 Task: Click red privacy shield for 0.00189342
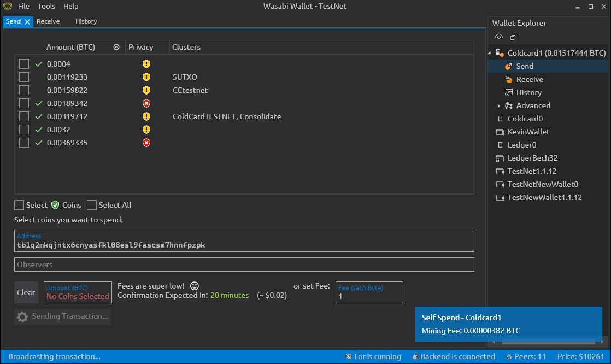coord(146,103)
